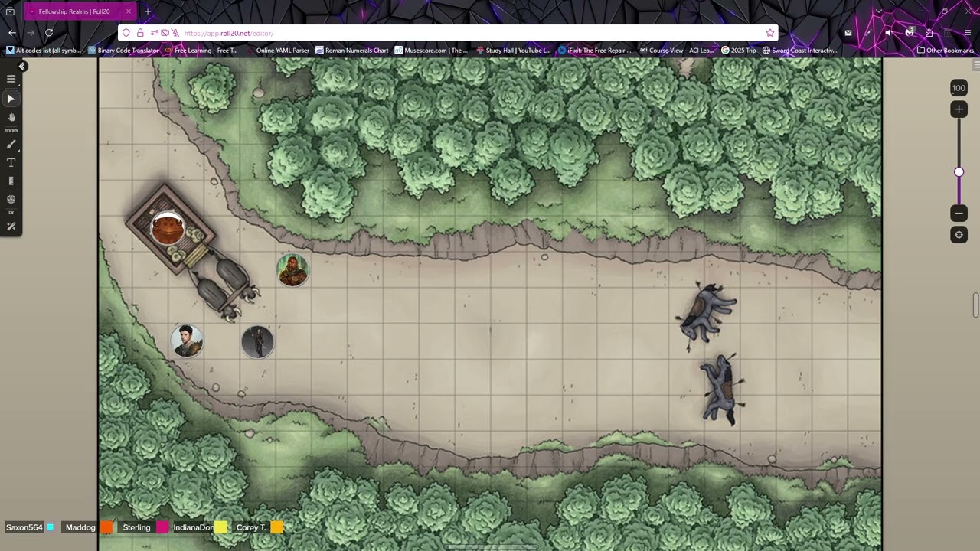This screenshot has height=551, width=980.
Task: Select the Text tool
Action: click(11, 163)
